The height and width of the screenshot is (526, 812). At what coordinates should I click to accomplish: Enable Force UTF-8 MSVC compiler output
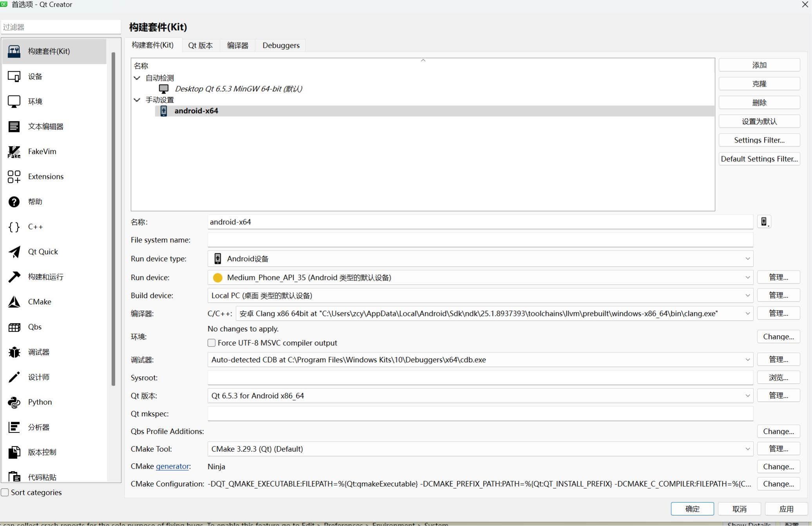coord(212,343)
